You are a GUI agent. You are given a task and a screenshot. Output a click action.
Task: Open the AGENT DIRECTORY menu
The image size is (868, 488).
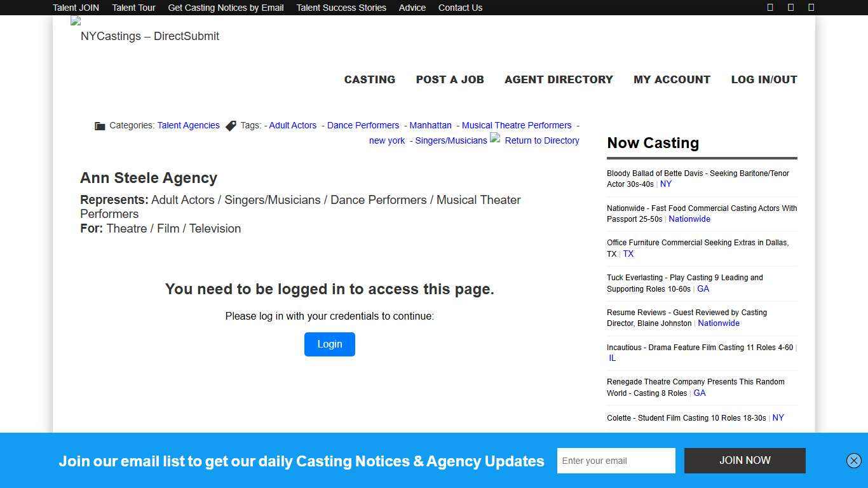click(x=559, y=79)
